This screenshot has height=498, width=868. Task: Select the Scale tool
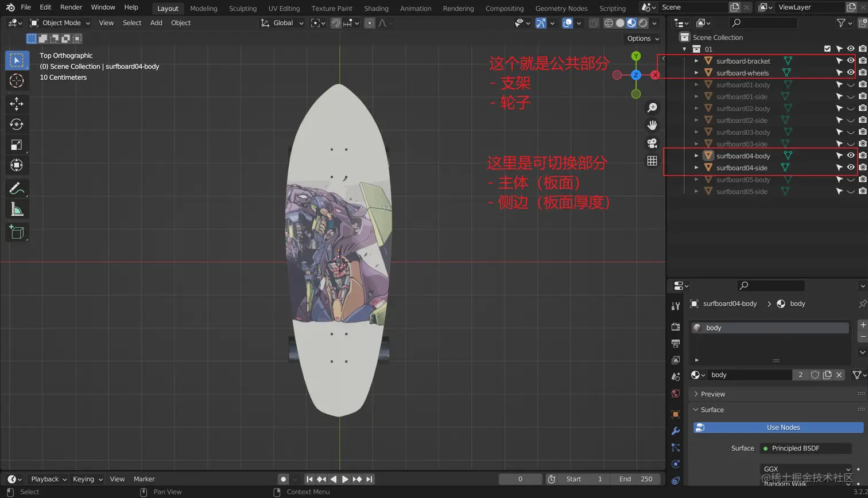(x=17, y=145)
